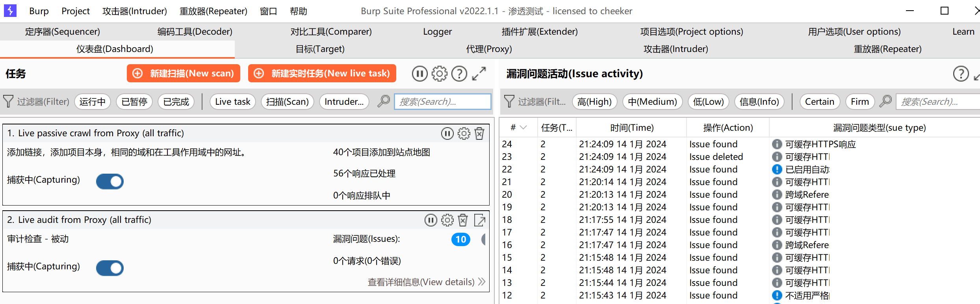Viewport: 980px width, 304px height.
Task: Open the Project menu
Action: (x=76, y=11)
